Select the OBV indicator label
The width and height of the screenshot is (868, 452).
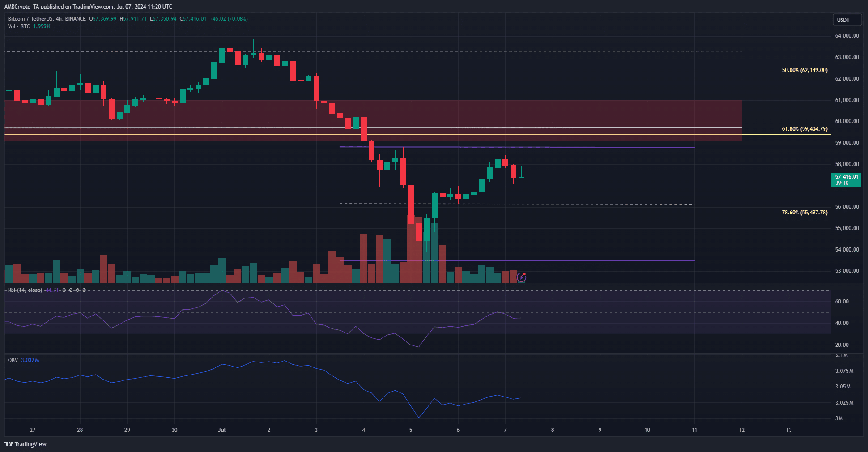click(13, 360)
